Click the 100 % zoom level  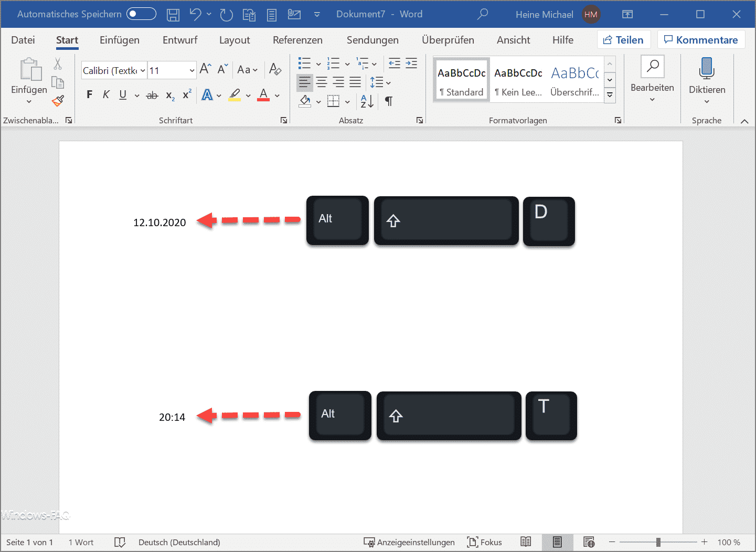coord(729,542)
